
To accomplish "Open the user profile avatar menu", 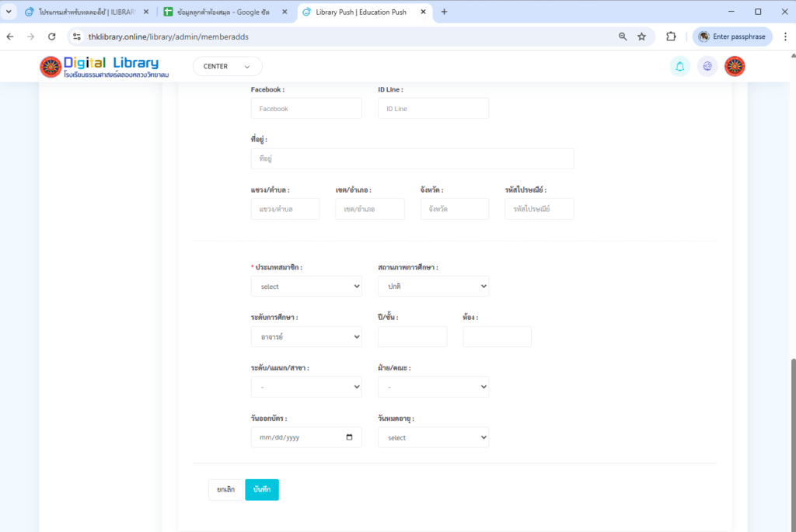I will [x=735, y=67].
